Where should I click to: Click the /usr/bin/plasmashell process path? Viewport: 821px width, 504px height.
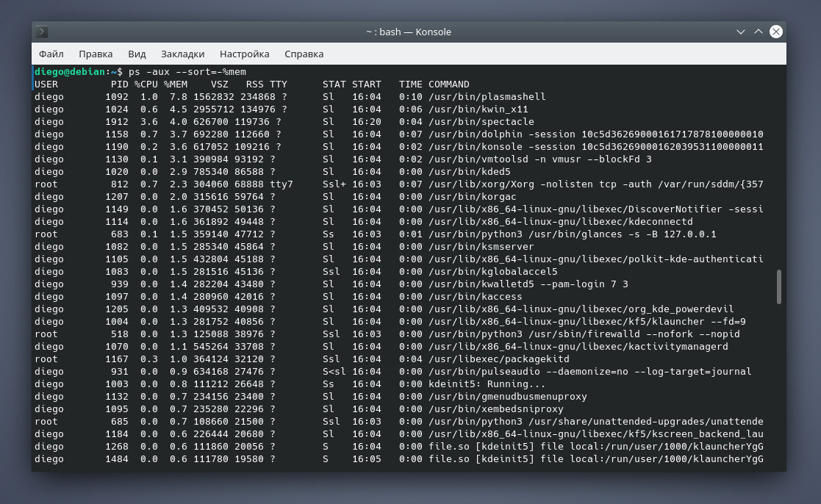point(487,96)
